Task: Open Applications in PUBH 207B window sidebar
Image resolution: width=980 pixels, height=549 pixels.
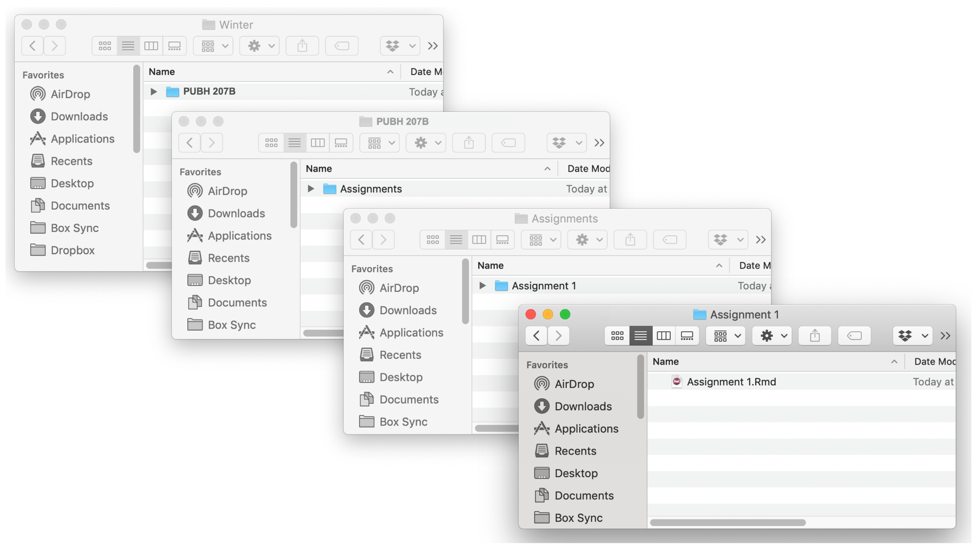Action: [230, 236]
